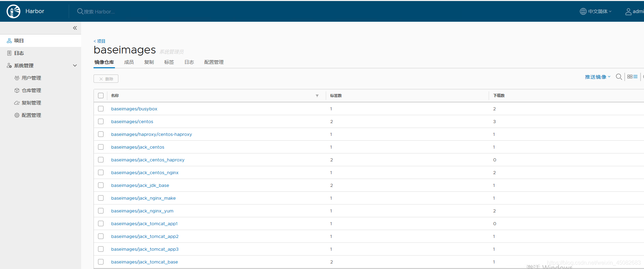Open 用户管理 in the sidebar

[x=31, y=78]
